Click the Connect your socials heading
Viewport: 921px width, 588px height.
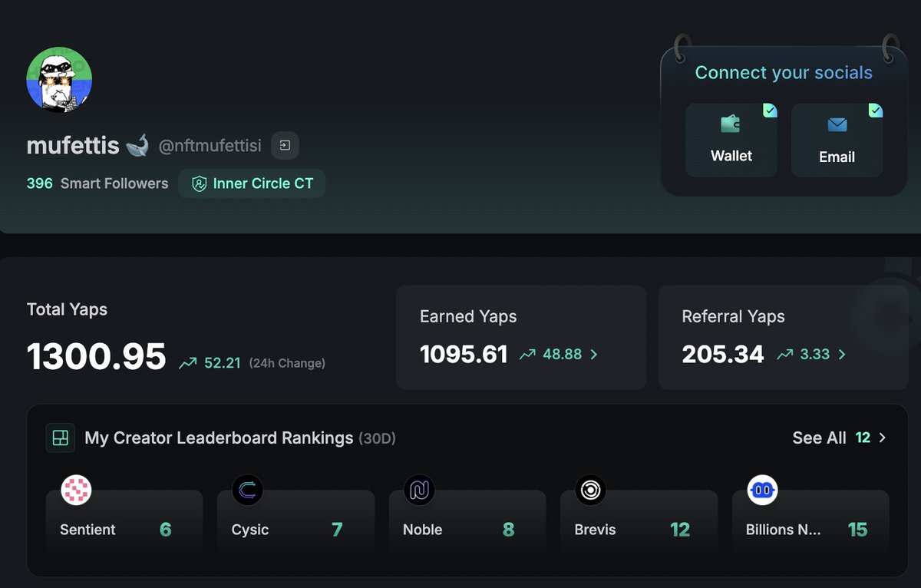[784, 73]
